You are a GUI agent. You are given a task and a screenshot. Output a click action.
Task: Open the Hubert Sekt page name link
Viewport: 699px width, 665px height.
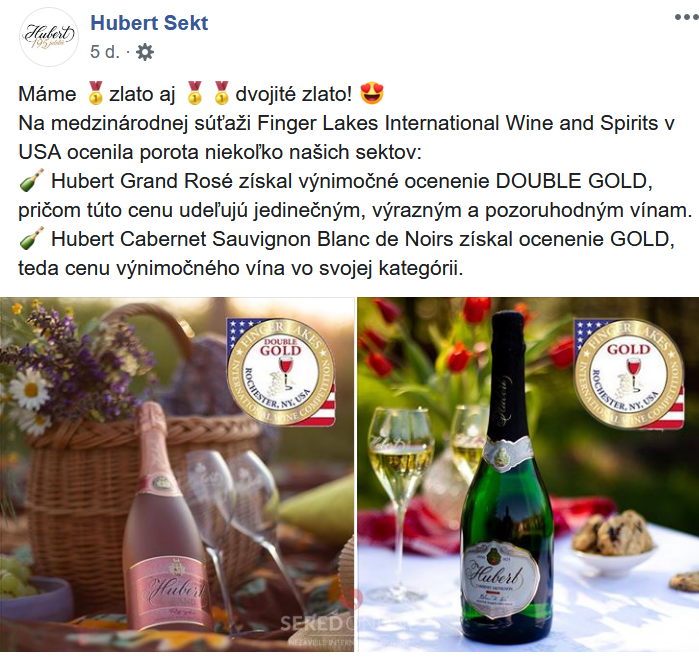tap(149, 23)
